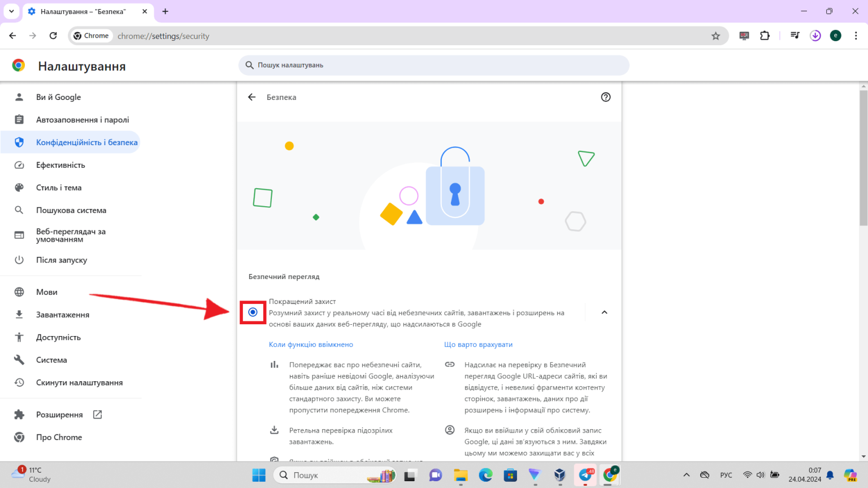Open the media controls icon in the toolbar
Image resolution: width=868 pixels, height=488 pixels.
(x=795, y=35)
